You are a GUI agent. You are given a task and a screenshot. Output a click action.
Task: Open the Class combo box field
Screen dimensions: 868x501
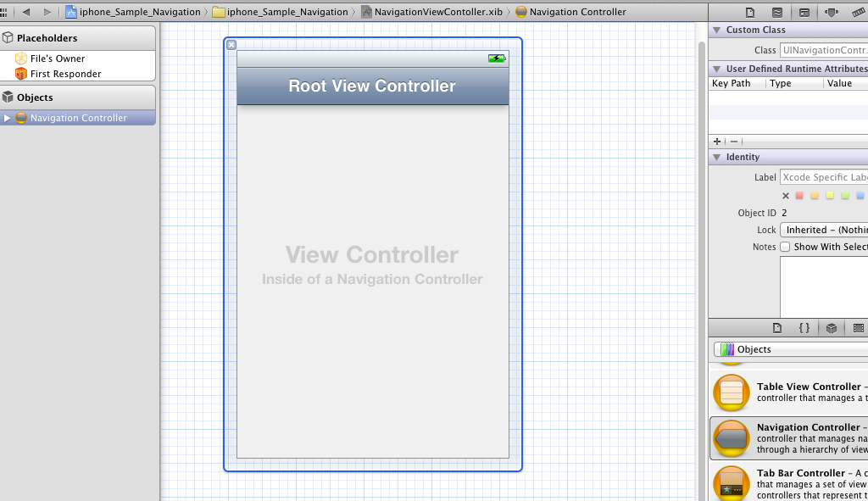point(824,50)
